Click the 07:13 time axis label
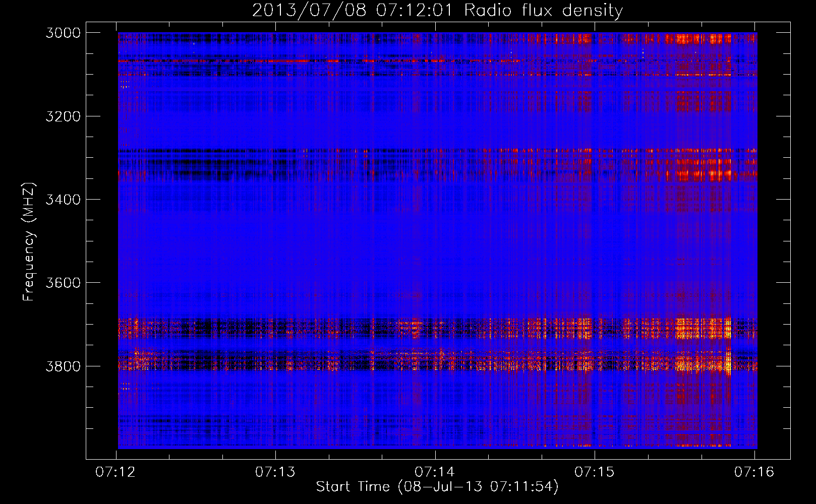The width and height of the screenshot is (816, 504). [275, 472]
